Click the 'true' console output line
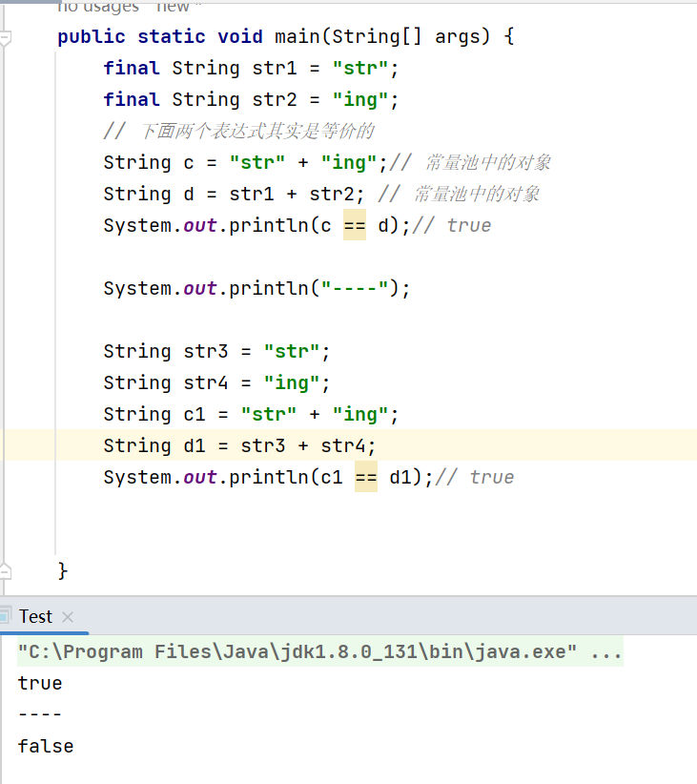 pos(40,684)
